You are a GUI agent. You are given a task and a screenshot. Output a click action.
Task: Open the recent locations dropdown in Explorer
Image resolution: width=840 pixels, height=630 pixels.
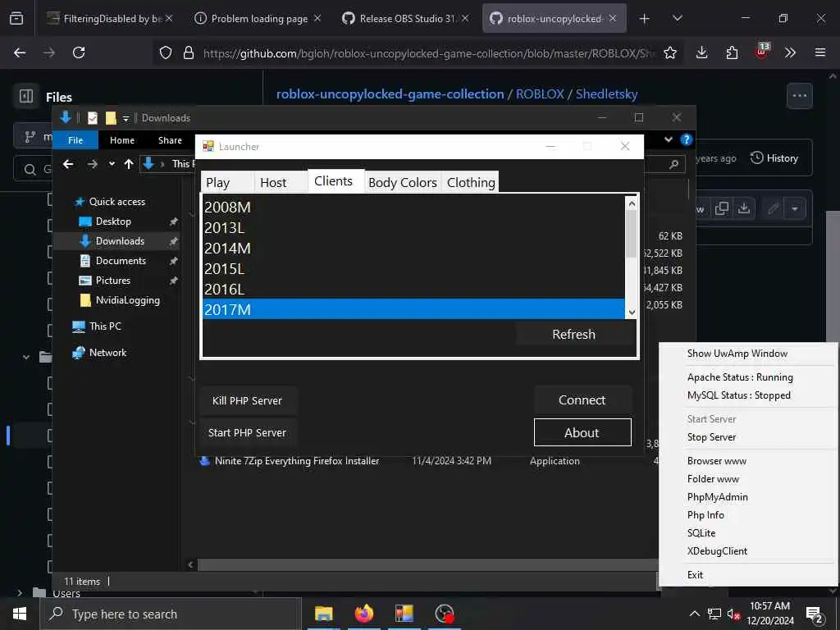pos(112,164)
